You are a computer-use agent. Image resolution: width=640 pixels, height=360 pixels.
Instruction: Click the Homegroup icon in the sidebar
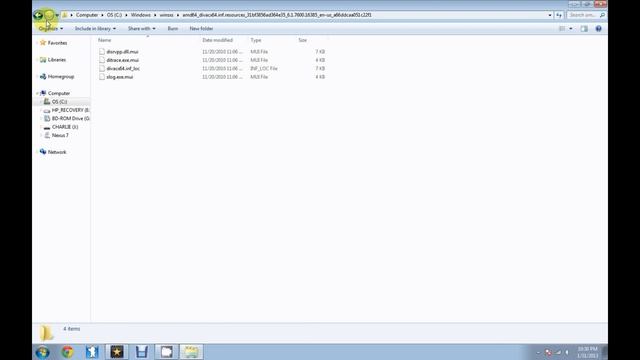pos(43,76)
